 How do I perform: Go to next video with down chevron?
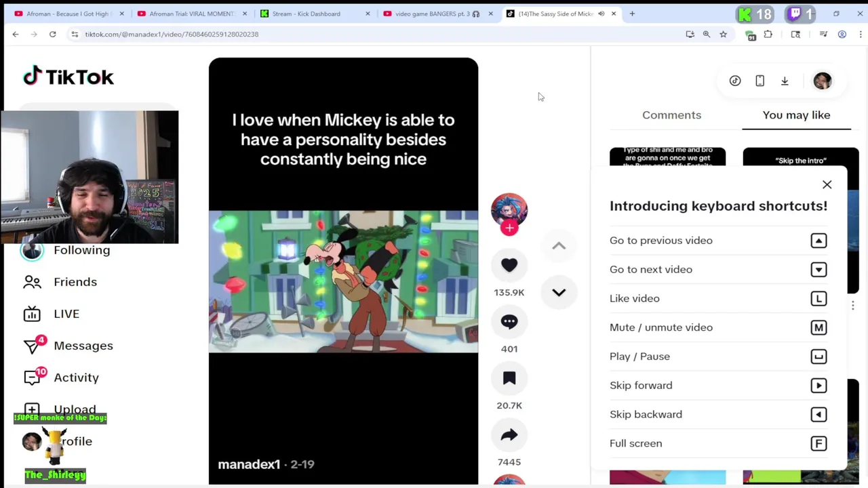pos(559,292)
